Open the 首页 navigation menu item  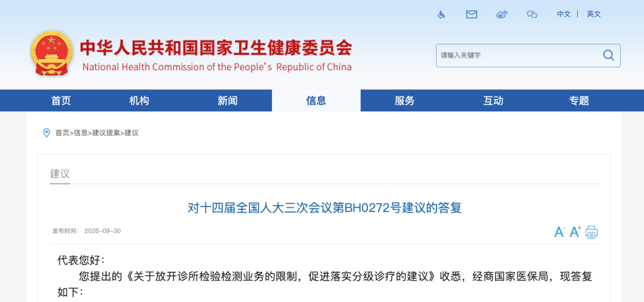[x=61, y=101]
